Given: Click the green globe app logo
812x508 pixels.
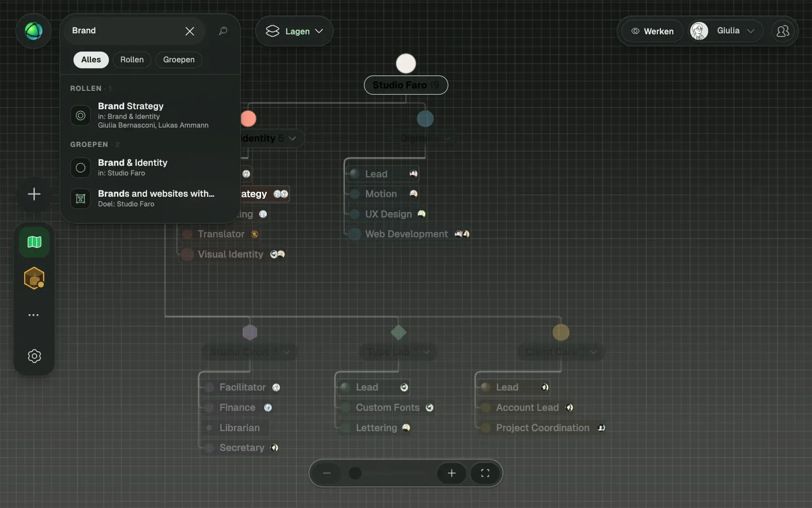Looking at the screenshot, I should pos(33,31).
